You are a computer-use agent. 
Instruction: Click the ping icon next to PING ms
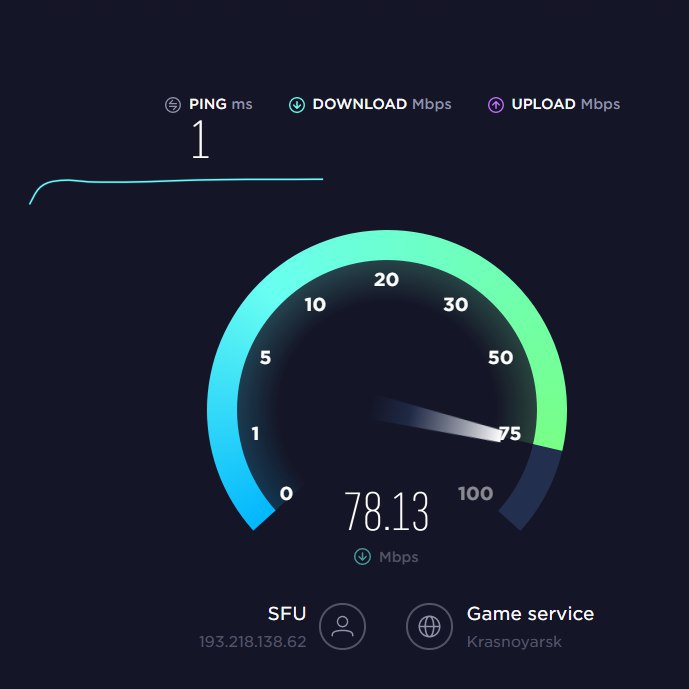coord(173,105)
